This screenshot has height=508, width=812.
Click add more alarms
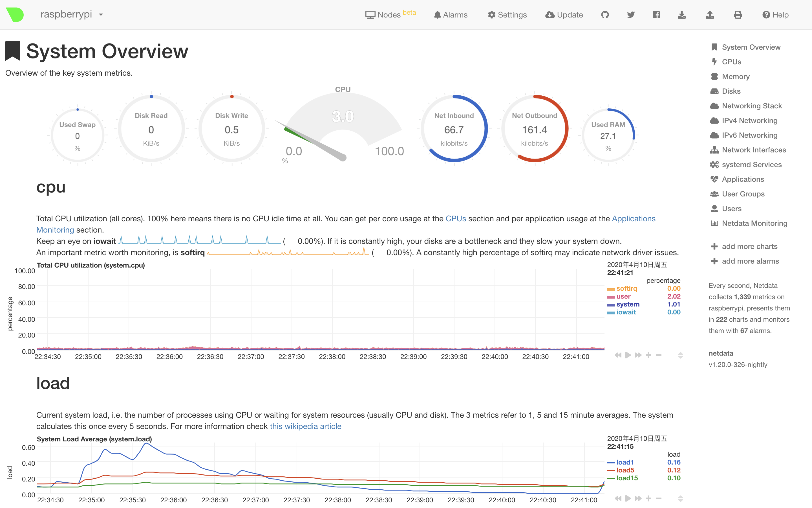point(745,261)
